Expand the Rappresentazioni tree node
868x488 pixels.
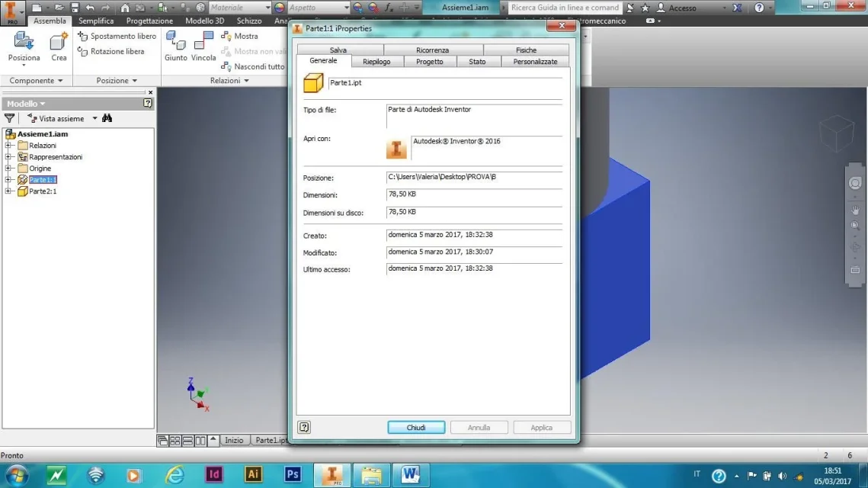8,157
